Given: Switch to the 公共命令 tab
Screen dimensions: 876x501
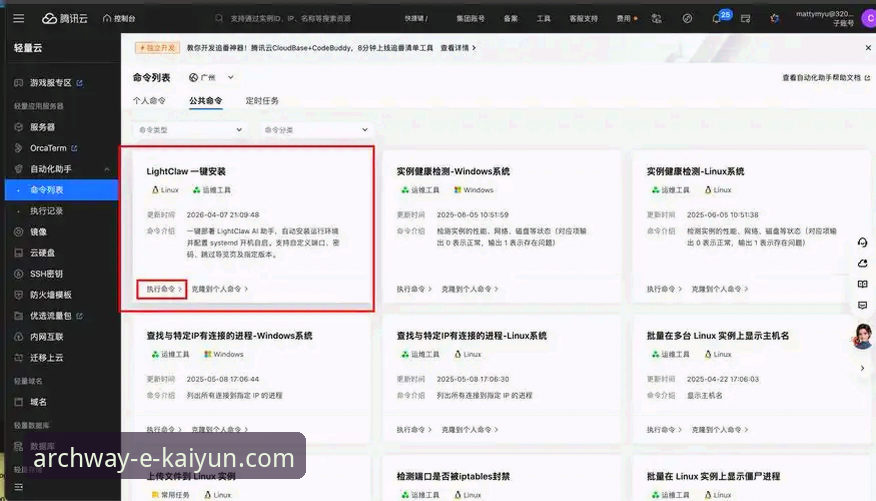Looking at the screenshot, I should pyautogui.click(x=206, y=101).
